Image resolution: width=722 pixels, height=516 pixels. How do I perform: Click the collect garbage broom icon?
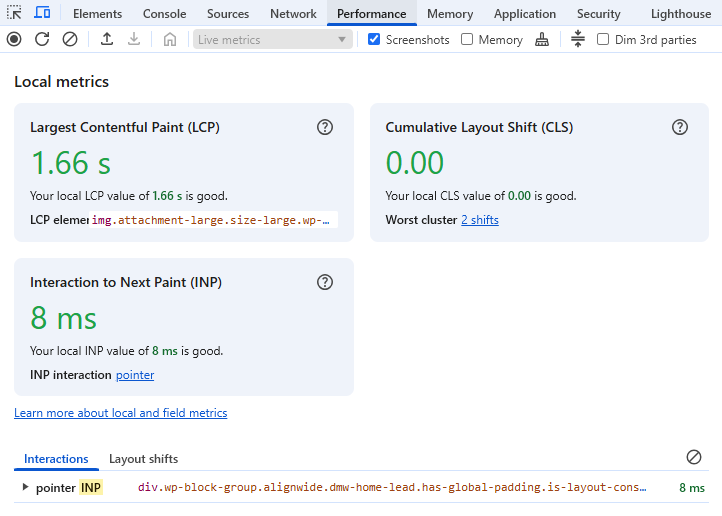click(x=542, y=40)
